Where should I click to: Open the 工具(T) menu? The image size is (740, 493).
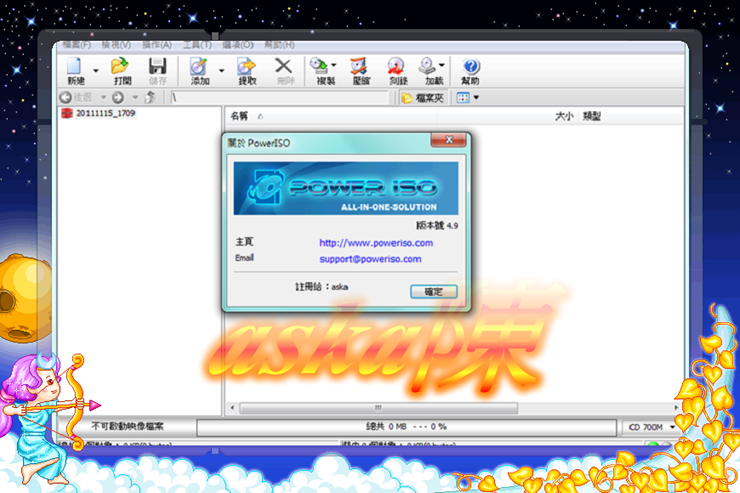(x=197, y=45)
